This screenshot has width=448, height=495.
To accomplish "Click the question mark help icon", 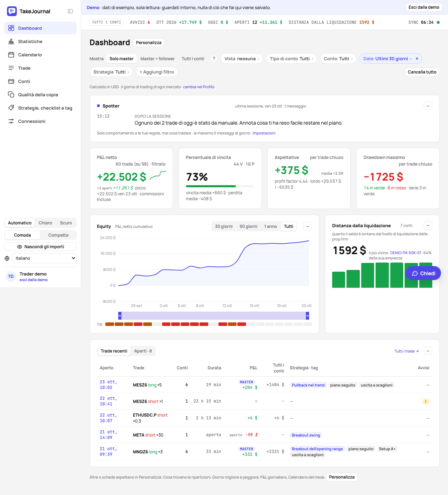I will coord(214,58).
